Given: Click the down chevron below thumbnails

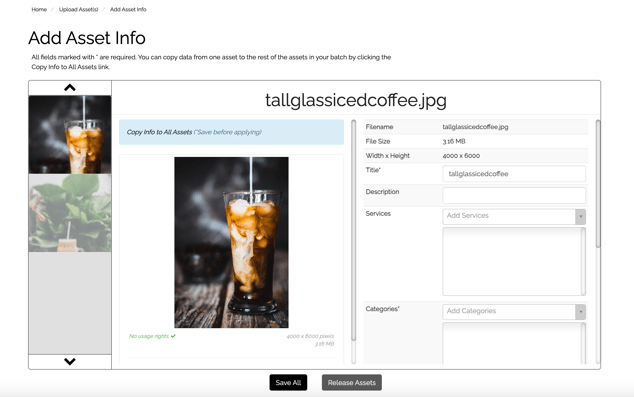Looking at the screenshot, I should (x=70, y=361).
